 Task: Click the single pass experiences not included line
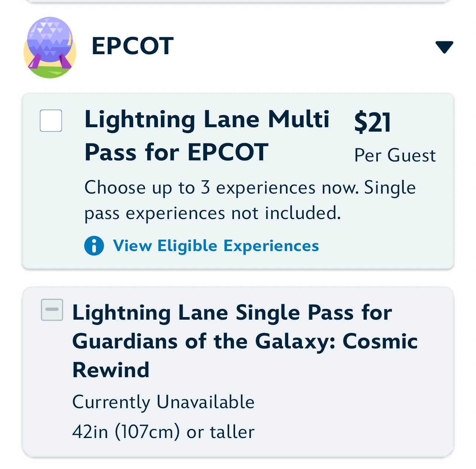[213, 213]
